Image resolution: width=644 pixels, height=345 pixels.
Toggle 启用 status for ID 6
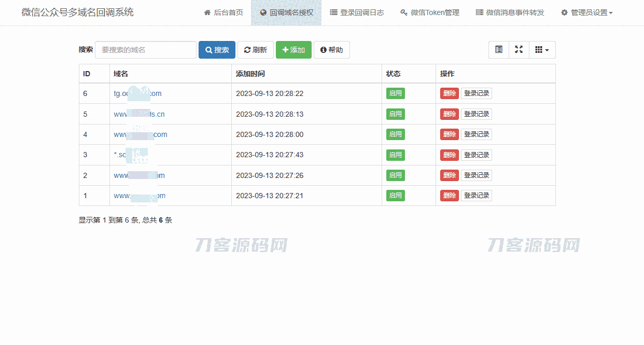pyautogui.click(x=395, y=93)
